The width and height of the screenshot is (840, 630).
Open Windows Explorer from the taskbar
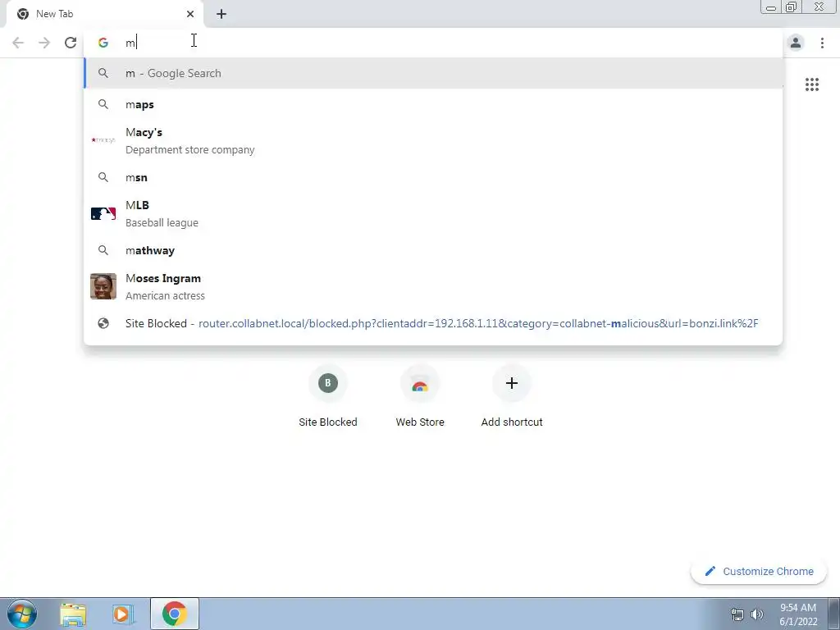coord(73,614)
